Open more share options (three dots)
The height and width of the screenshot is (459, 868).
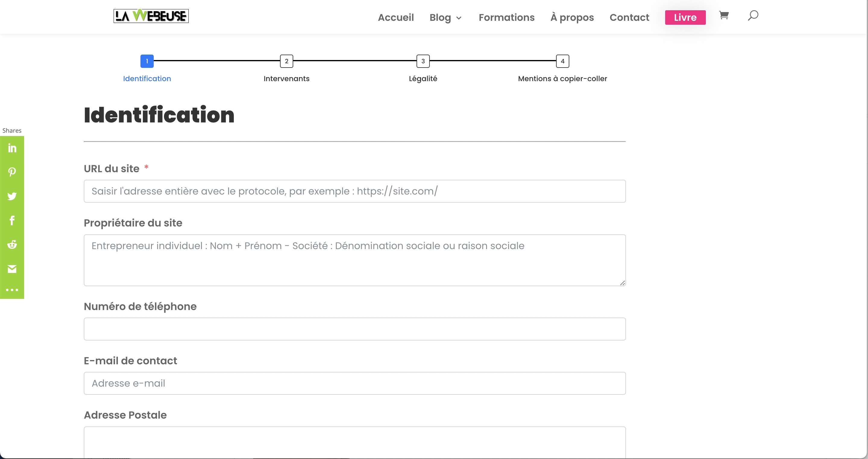tap(12, 290)
